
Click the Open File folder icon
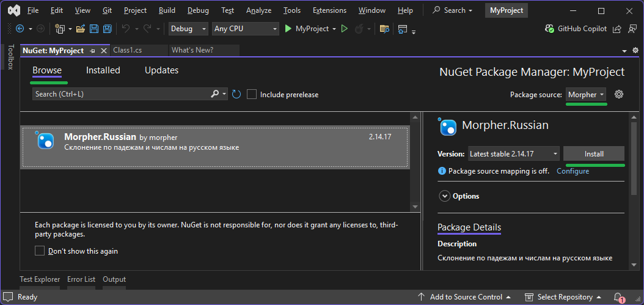[80, 29]
